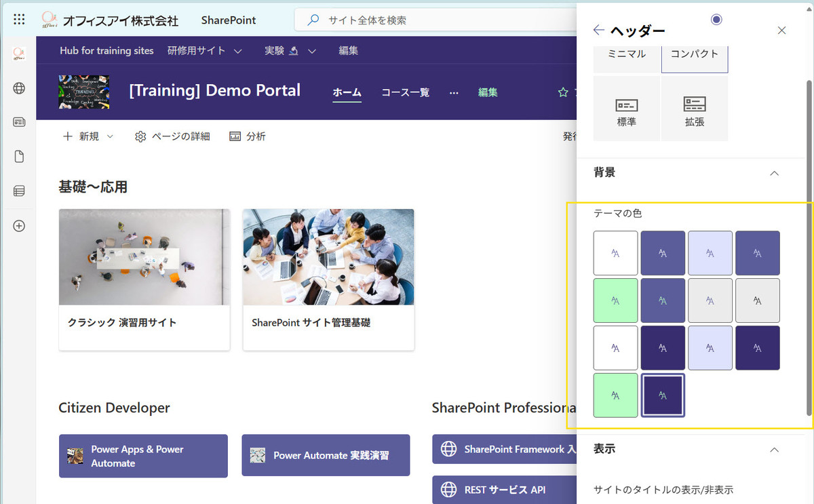Image resolution: width=814 pixels, height=504 pixels.
Task: Open the Power Apps & Power Automate link
Action: [143, 456]
